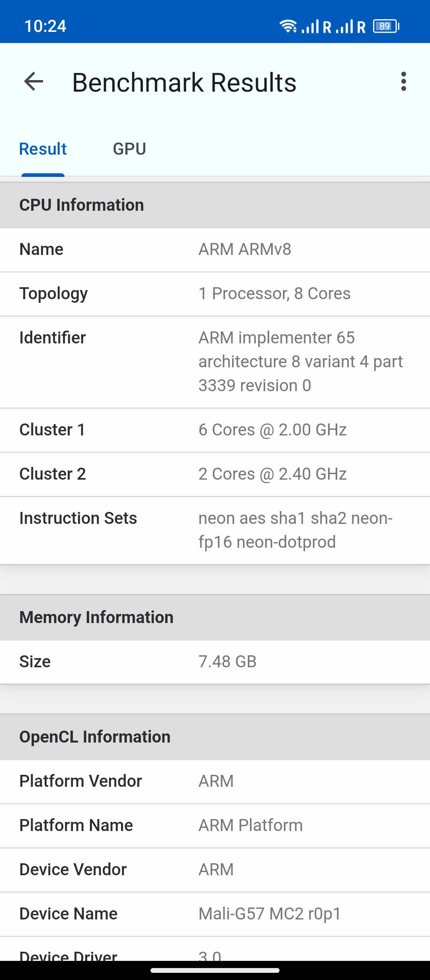Tap the clock time in status bar
The width and height of the screenshot is (430, 980).
(45, 26)
